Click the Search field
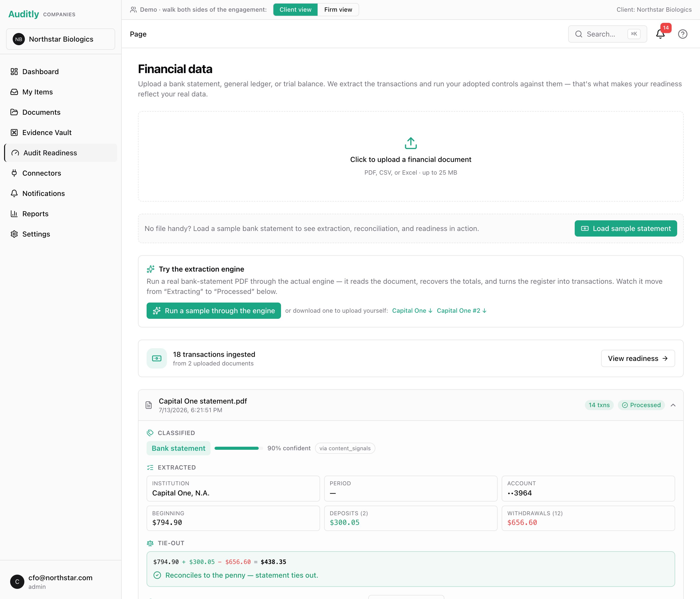700x599 pixels. (607, 34)
